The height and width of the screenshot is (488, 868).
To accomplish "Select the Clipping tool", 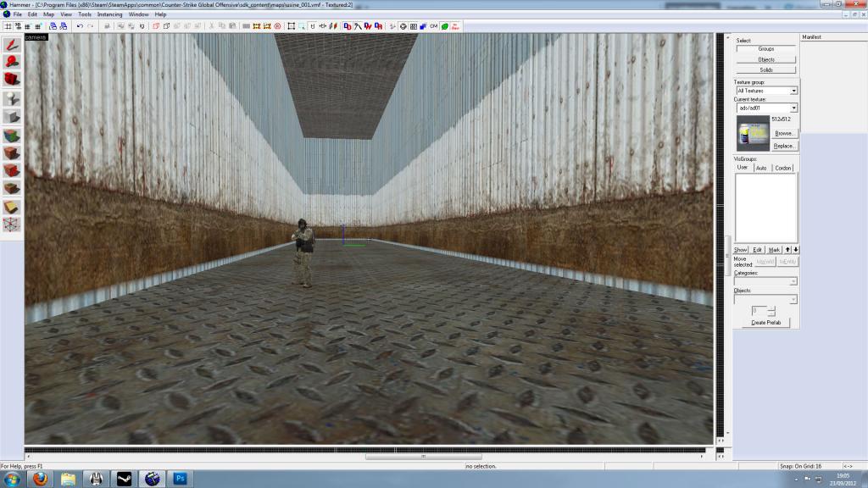I will click(x=12, y=207).
